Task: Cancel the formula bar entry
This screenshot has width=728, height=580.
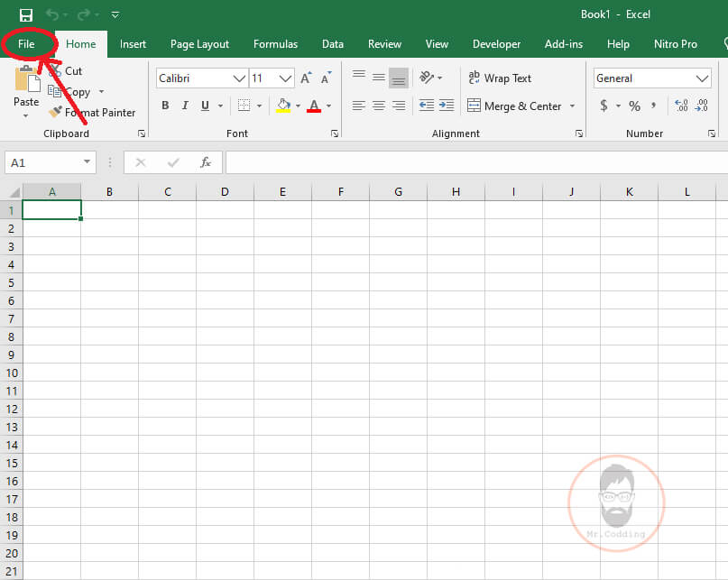Action: [140, 162]
